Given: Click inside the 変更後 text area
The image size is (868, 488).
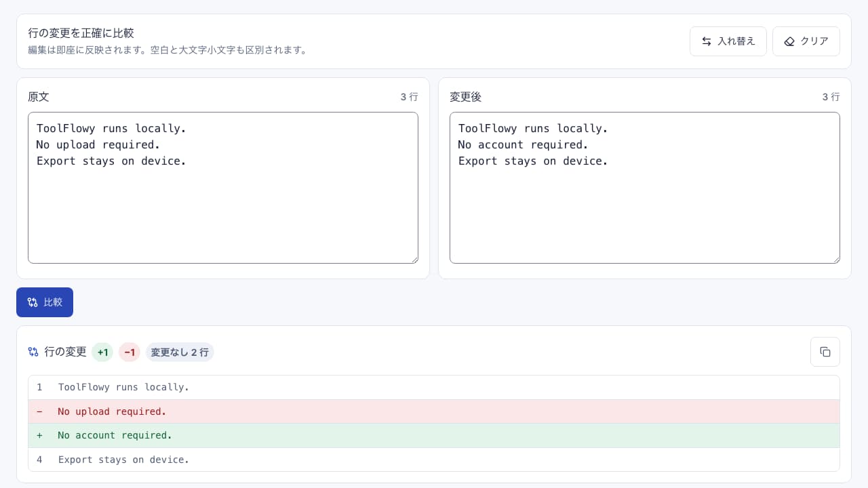Looking at the screenshot, I should point(645,188).
